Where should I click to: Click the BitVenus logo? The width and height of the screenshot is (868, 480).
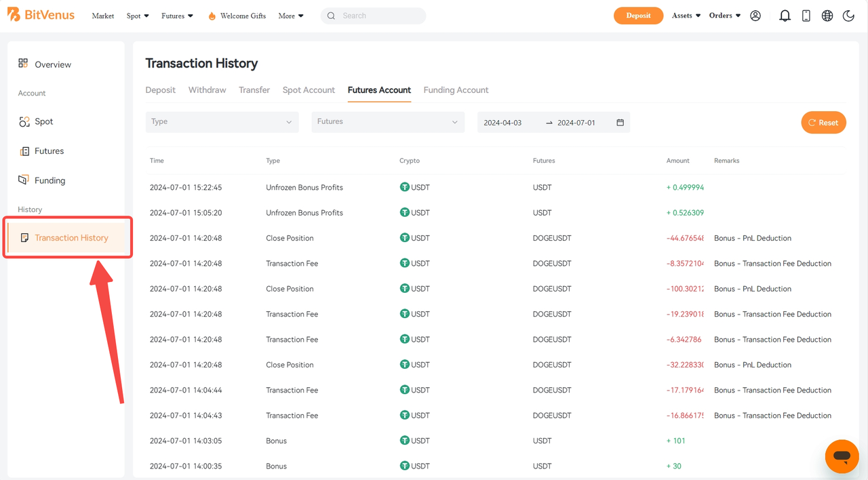coord(41,15)
